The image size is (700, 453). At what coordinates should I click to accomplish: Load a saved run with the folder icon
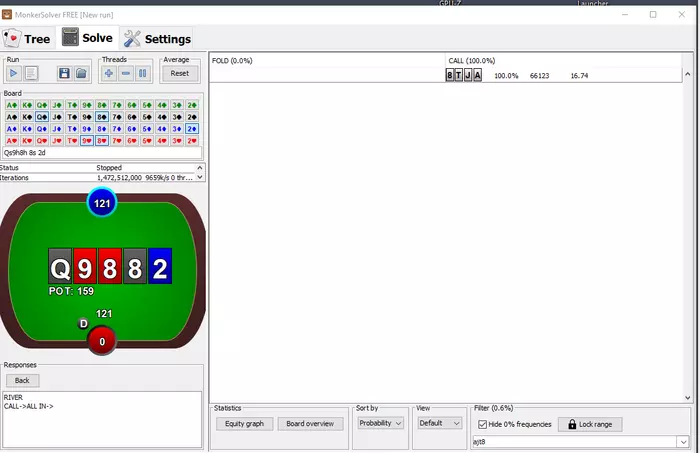tap(81, 73)
